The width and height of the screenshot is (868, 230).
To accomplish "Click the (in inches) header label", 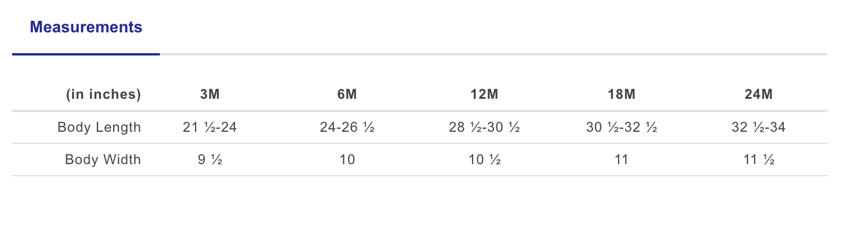I will pos(103,95).
